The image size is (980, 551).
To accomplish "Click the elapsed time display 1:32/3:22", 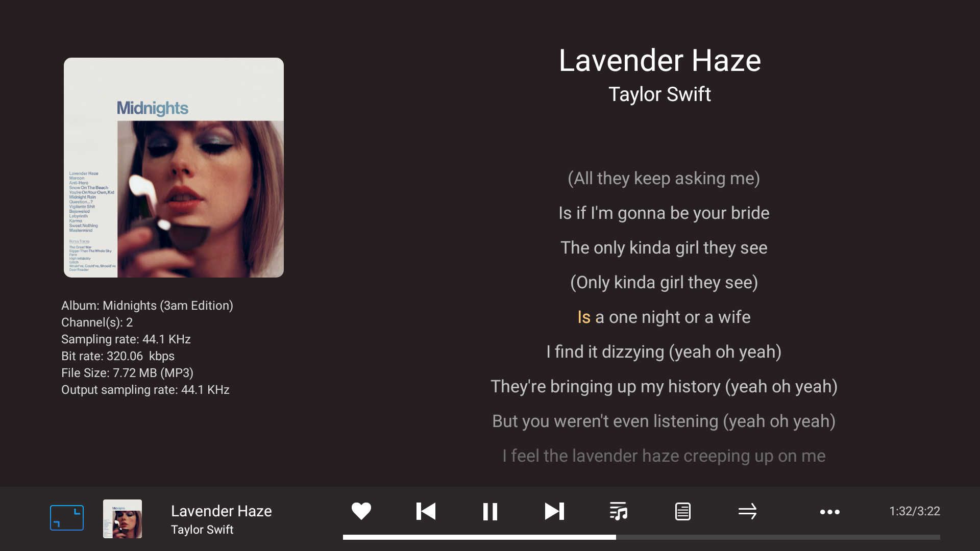I will tap(915, 511).
